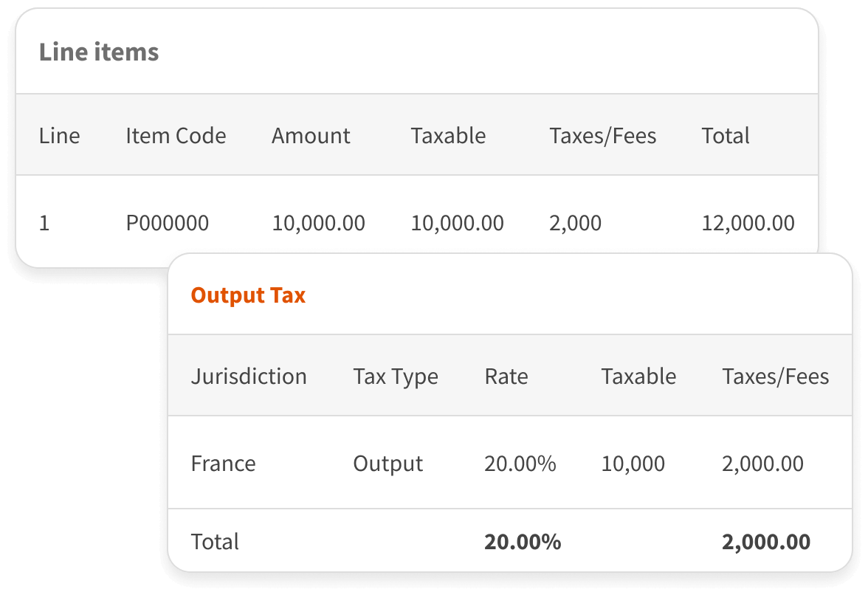
Task: Click the Taxable header in Output Tax table
Action: point(638,376)
